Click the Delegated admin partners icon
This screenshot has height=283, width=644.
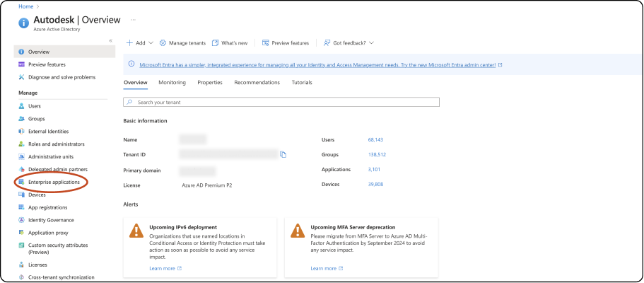[x=21, y=170]
